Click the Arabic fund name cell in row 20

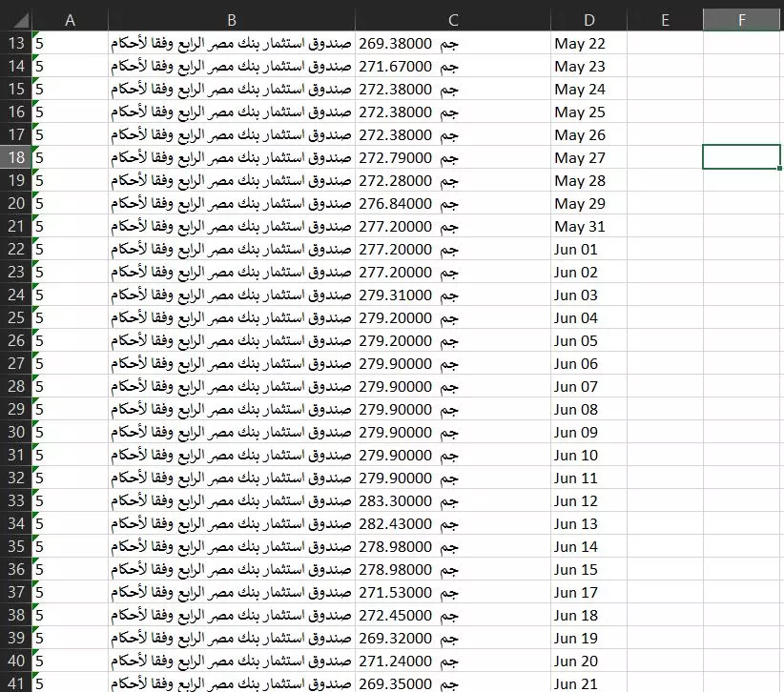232,203
